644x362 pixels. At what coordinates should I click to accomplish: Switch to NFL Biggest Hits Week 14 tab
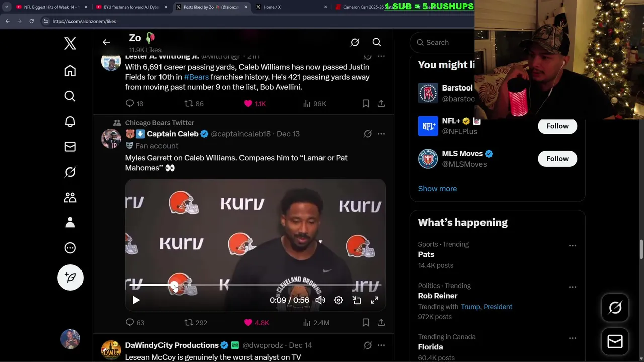click(x=51, y=7)
